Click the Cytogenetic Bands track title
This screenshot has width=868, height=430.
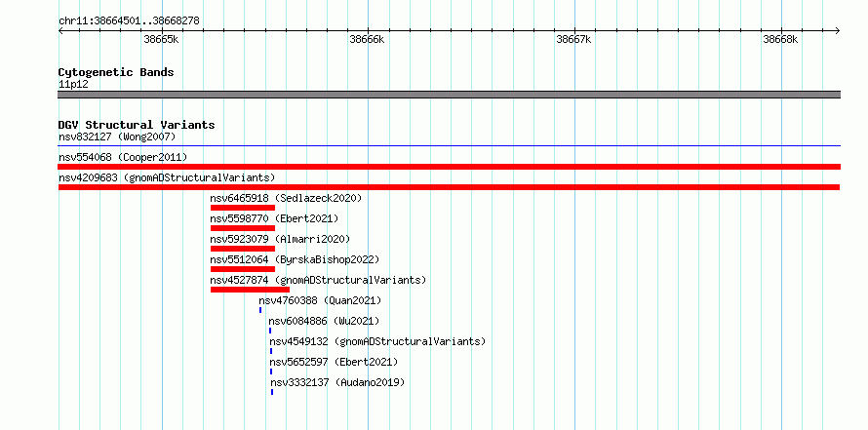click(x=116, y=72)
